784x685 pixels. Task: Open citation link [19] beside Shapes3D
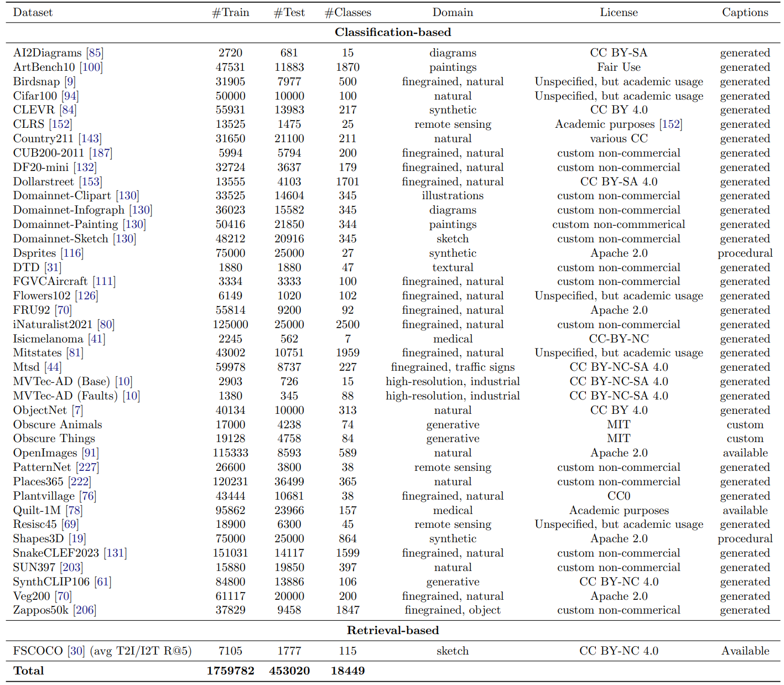click(77, 538)
